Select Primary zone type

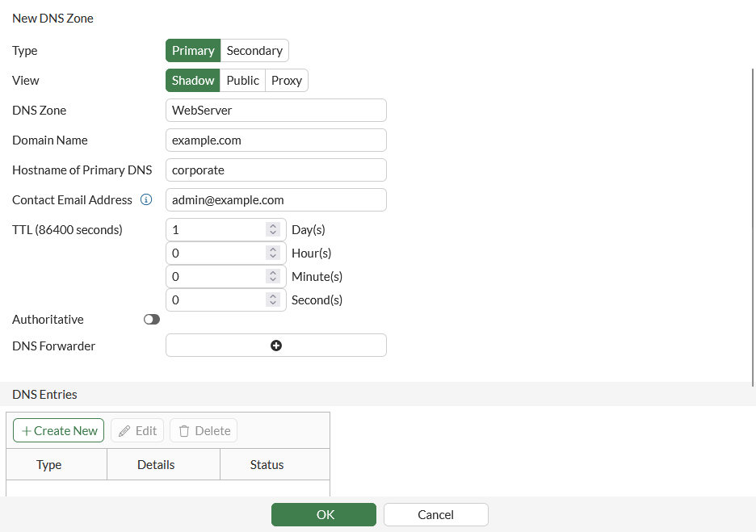tap(193, 51)
